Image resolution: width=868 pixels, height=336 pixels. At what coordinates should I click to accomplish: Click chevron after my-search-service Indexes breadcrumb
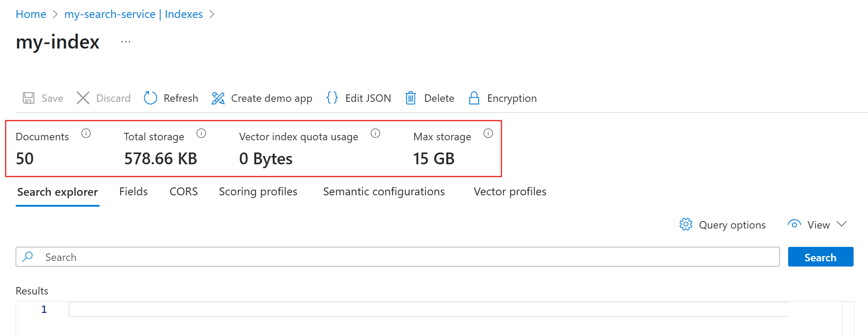coord(212,14)
